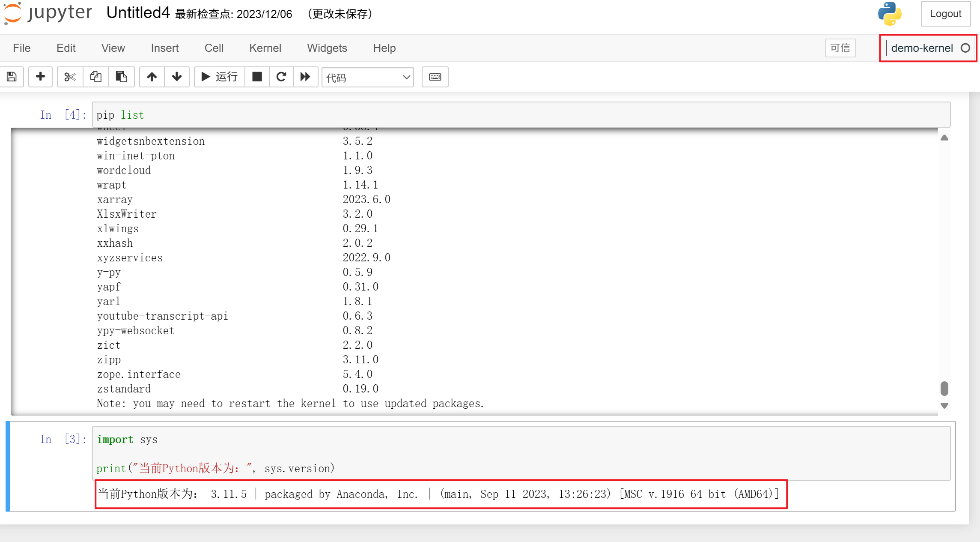Move selected cell down arrow
980x542 pixels.
[177, 77]
